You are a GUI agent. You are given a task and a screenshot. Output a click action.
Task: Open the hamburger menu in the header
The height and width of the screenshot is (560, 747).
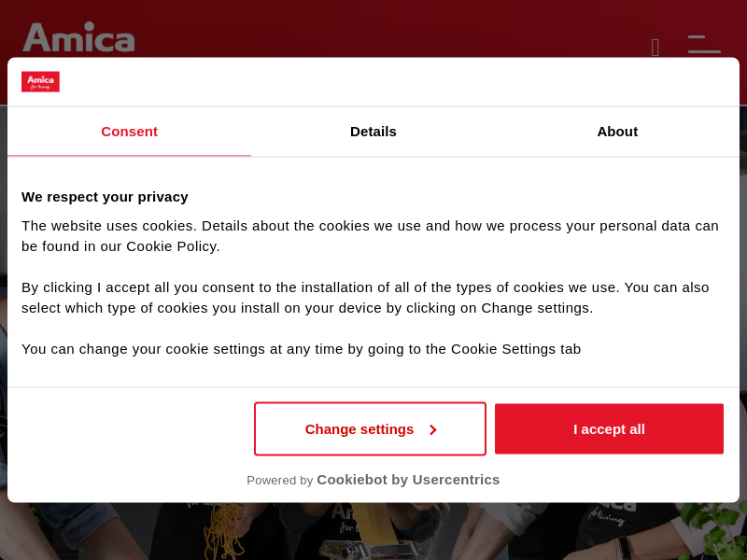(704, 45)
